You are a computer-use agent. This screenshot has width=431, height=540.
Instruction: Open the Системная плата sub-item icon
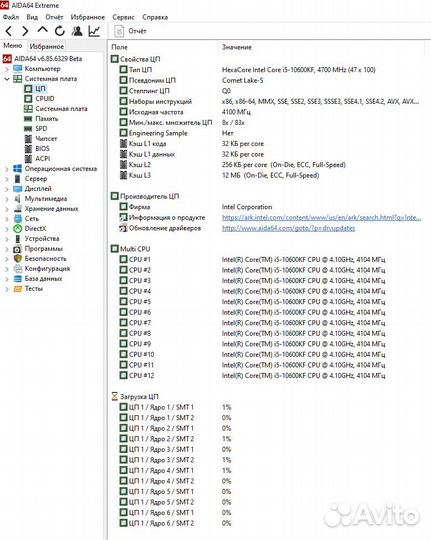click(28, 109)
